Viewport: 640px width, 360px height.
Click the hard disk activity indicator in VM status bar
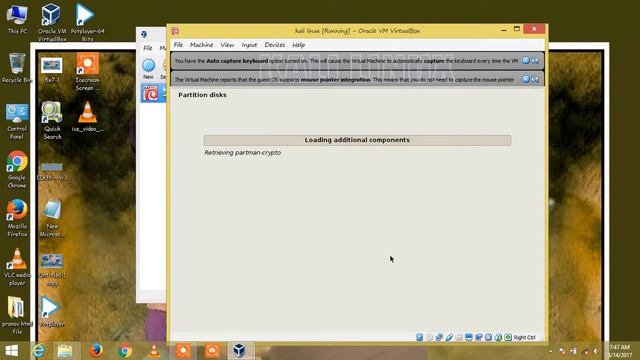(x=419, y=337)
